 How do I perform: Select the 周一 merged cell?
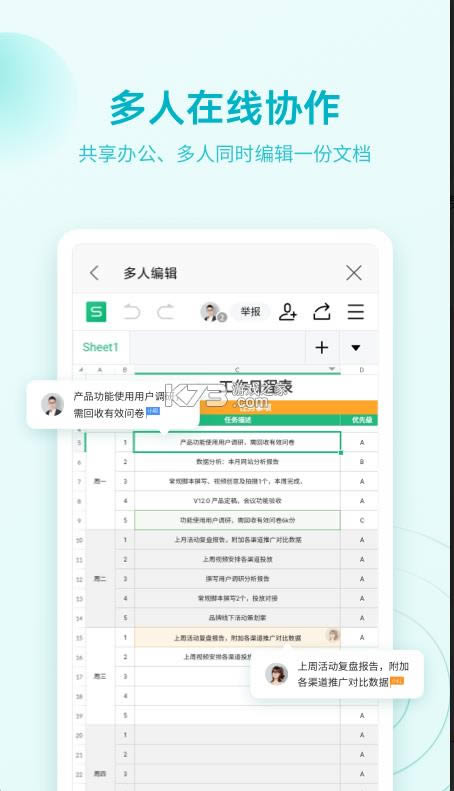coord(100,481)
